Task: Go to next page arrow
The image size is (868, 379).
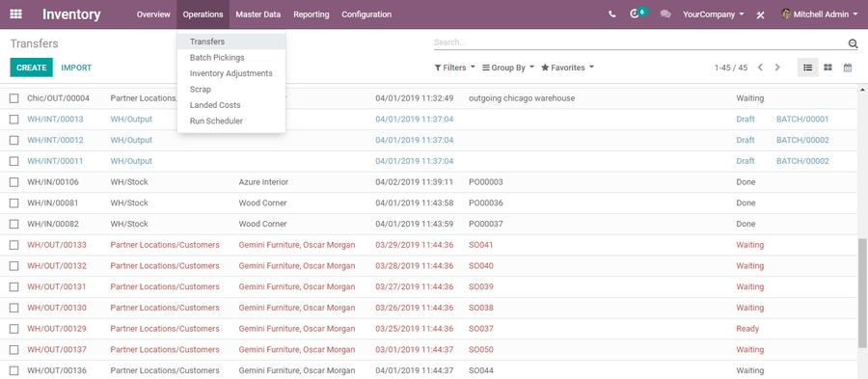Action: (777, 68)
